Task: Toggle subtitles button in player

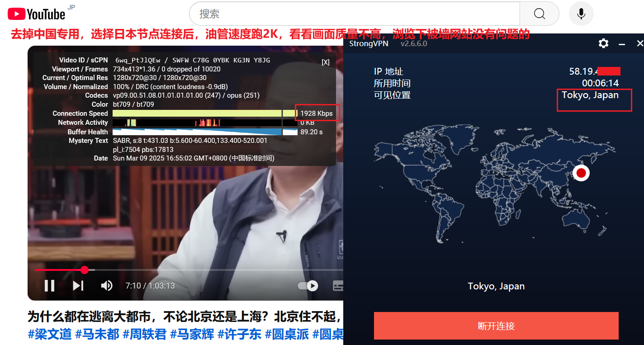Action: coord(338,286)
